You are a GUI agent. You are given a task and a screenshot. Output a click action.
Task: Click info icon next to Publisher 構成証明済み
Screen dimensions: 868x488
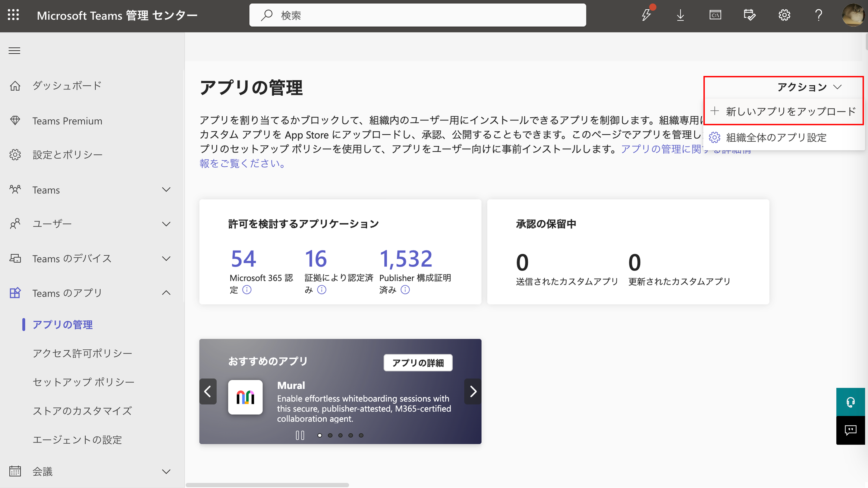pyautogui.click(x=405, y=290)
